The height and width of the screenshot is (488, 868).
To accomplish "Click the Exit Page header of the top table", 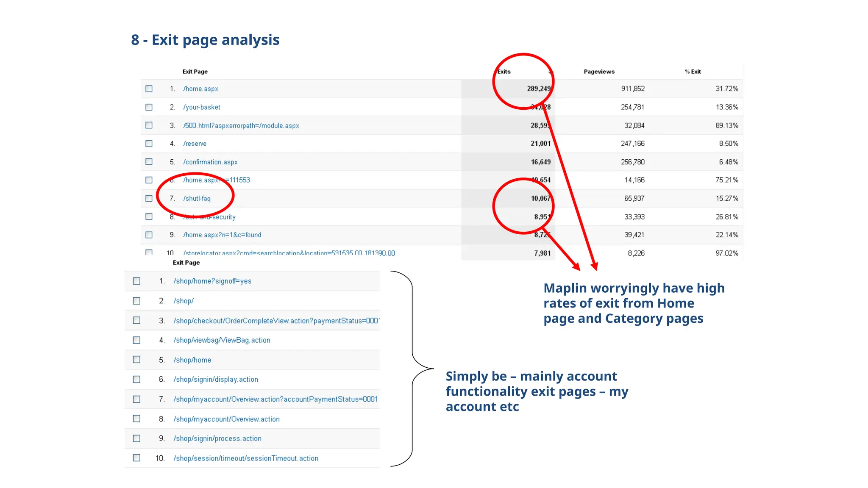I will point(195,72).
